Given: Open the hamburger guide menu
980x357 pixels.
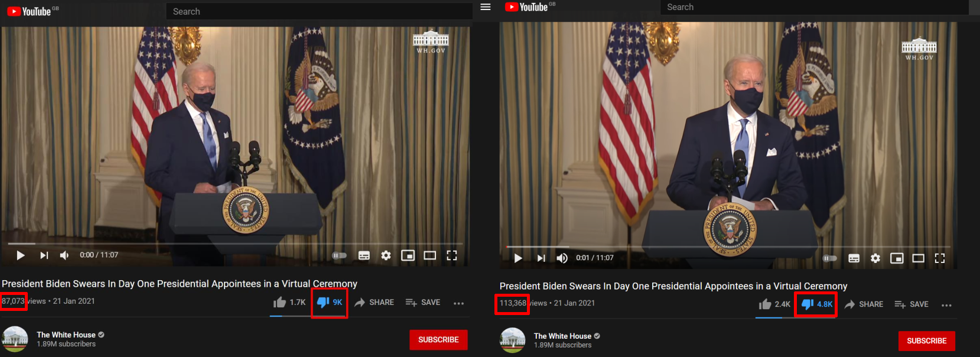Looking at the screenshot, I should click(x=486, y=7).
